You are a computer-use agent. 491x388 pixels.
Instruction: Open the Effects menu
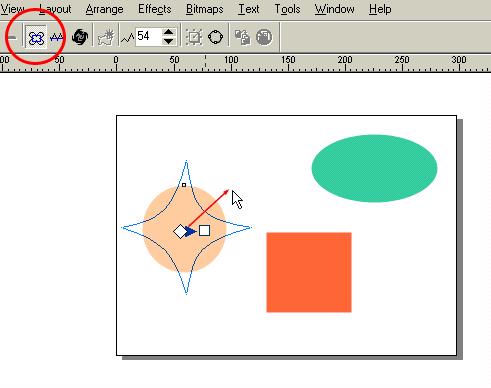coord(155,9)
